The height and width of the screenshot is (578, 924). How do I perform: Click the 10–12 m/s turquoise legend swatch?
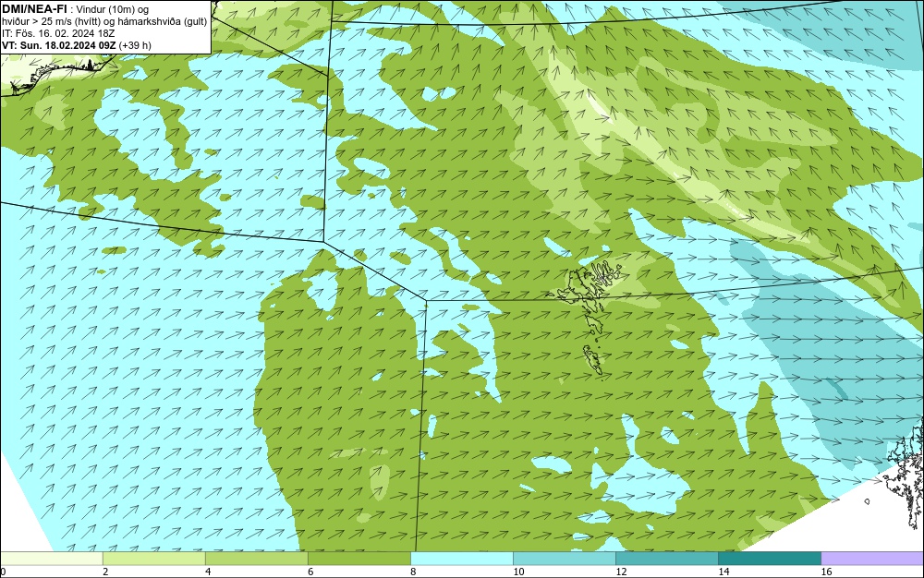tap(564, 558)
